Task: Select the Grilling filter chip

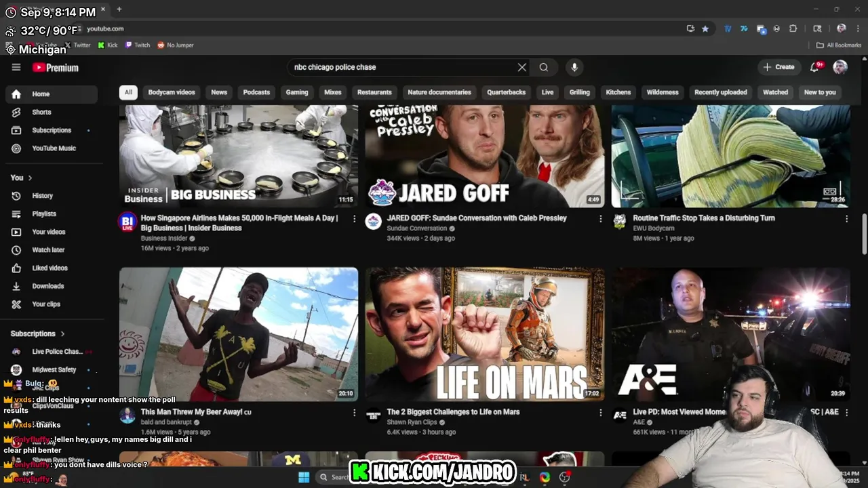Action: pos(580,92)
